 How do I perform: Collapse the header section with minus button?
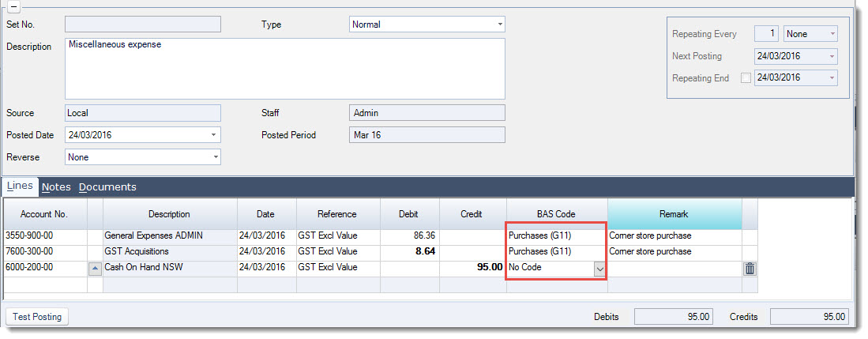13,7
